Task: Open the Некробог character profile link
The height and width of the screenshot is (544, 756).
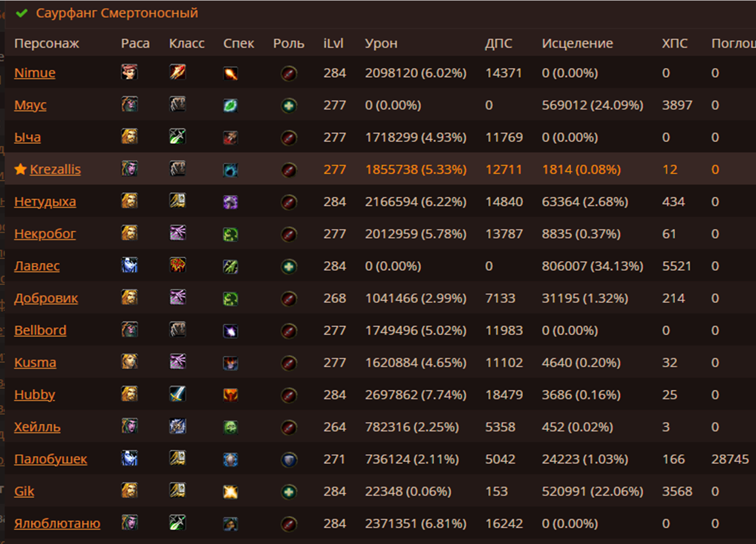Action: coord(45,233)
